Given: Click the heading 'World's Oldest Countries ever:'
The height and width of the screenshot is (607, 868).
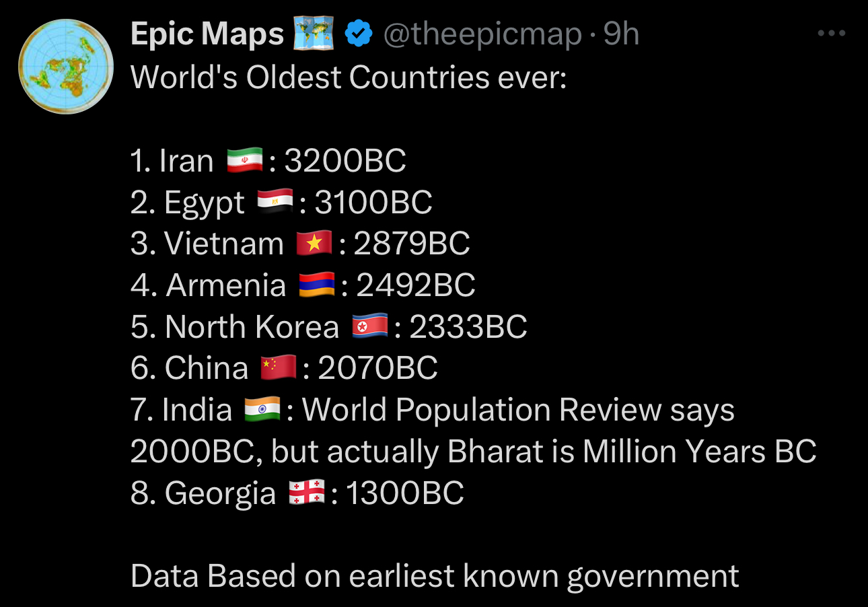Looking at the screenshot, I should [349, 77].
